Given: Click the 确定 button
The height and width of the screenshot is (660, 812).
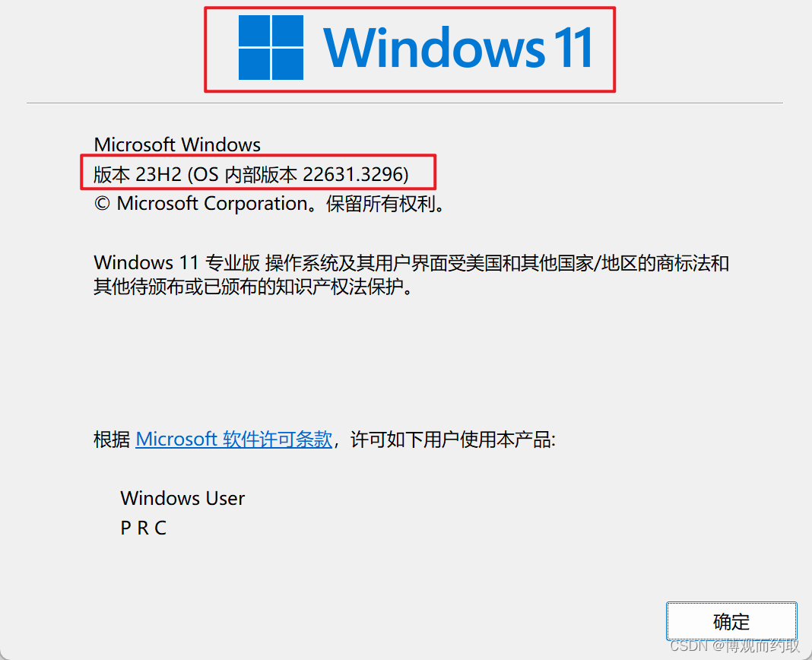Looking at the screenshot, I should click(x=731, y=621).
